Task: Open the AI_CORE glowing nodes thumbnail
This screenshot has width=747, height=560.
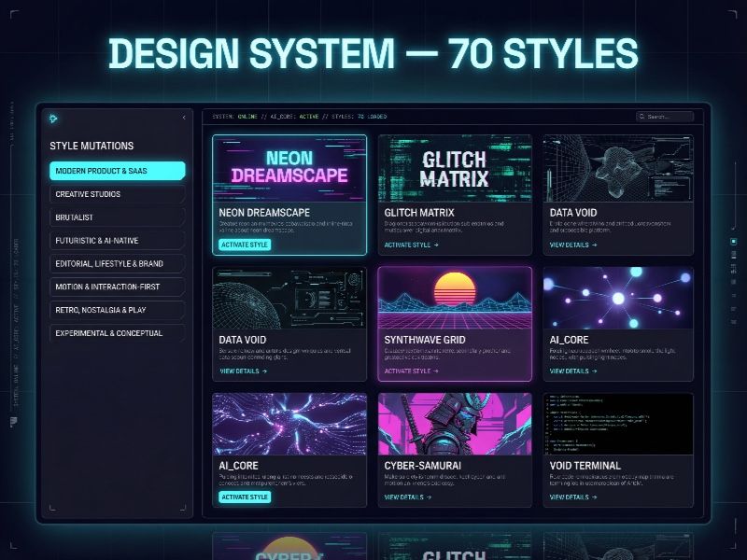Action: click(x=618, y=298)
